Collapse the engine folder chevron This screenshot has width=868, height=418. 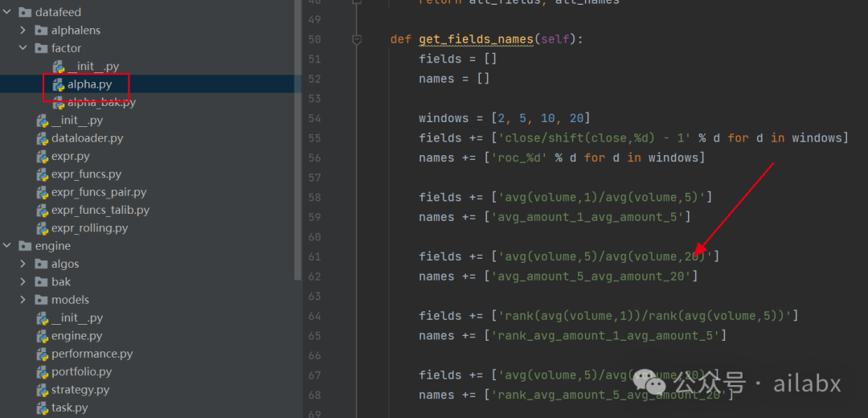(x=6, y=246)
